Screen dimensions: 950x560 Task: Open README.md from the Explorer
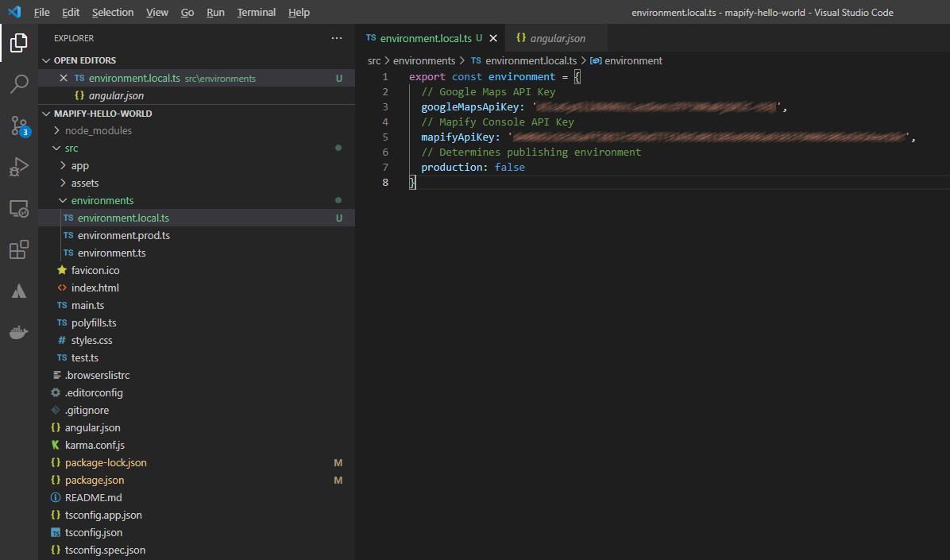[95, 497]
